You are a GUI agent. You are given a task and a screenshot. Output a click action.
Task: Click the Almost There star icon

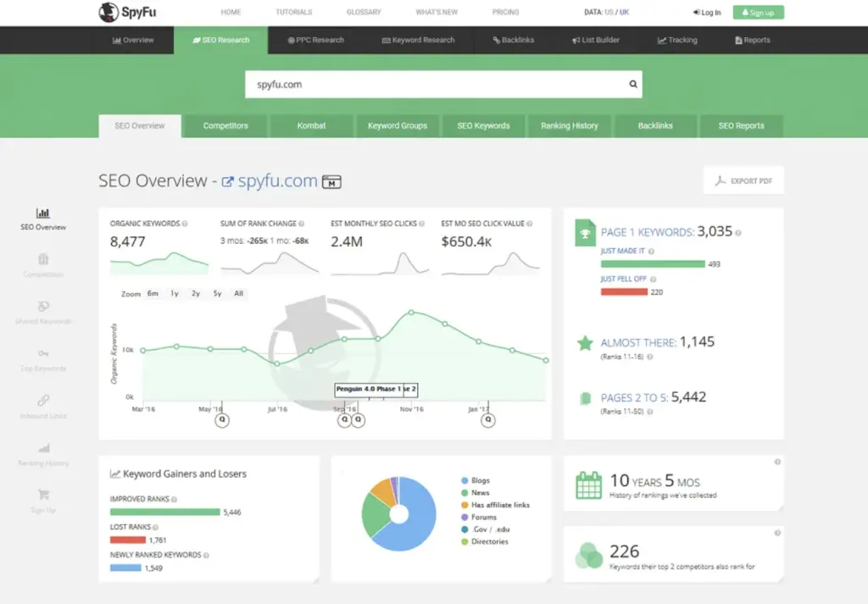[x=585, y=343]
